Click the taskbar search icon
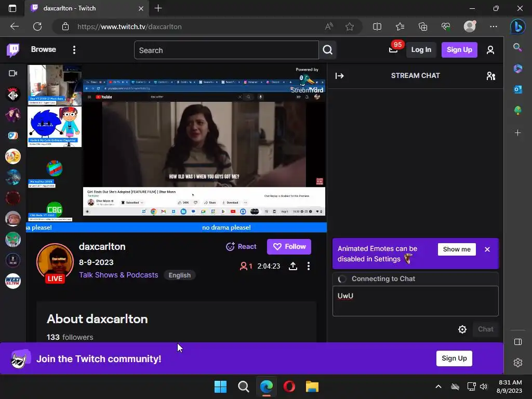 click(243, 387)
